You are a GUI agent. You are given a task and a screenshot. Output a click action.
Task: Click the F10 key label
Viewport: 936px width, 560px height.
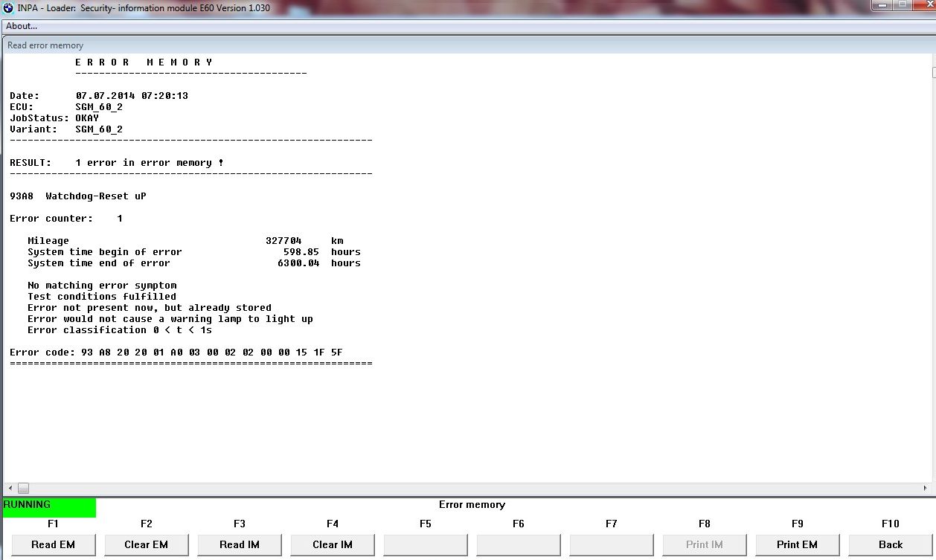890,524
